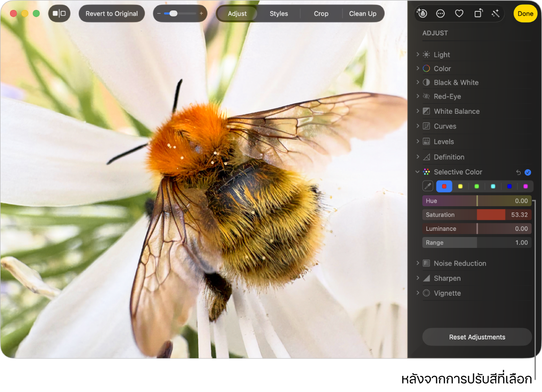Toggle the Selective Color checkmark off
542x392 pixels.
(528, 172)
